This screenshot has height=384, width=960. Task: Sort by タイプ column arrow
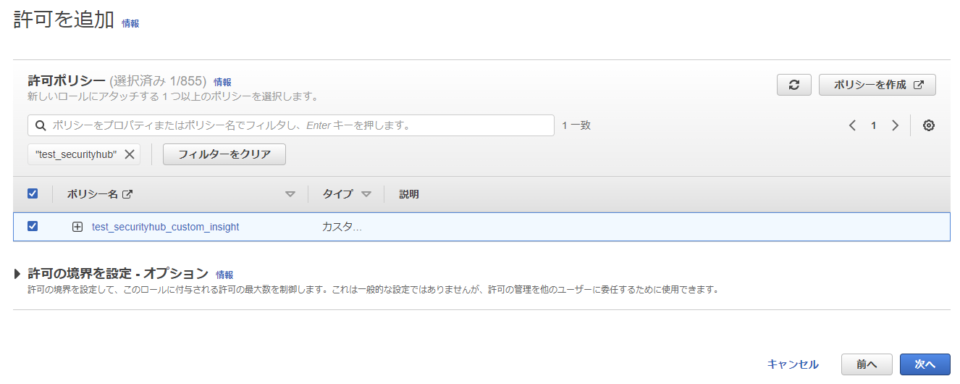pyautogui.click(x=366, y=195)
